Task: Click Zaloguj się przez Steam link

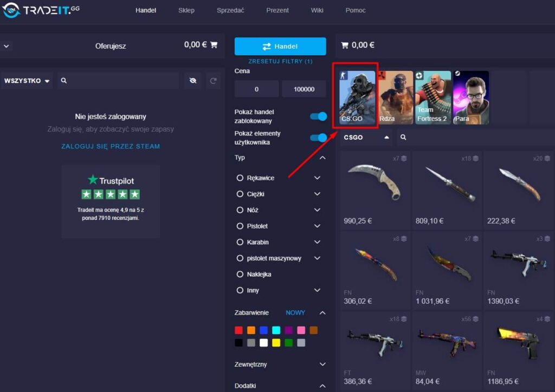Action: [111, 146]
